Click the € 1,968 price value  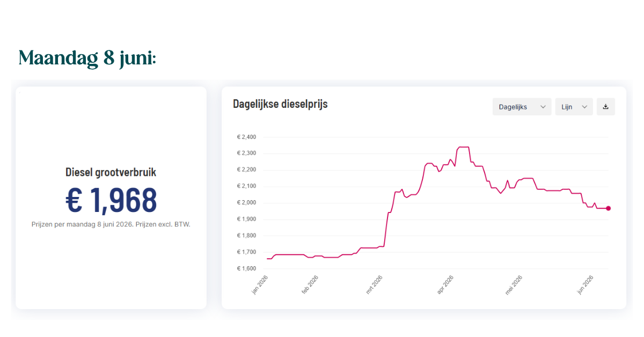(x=111, y=200)
